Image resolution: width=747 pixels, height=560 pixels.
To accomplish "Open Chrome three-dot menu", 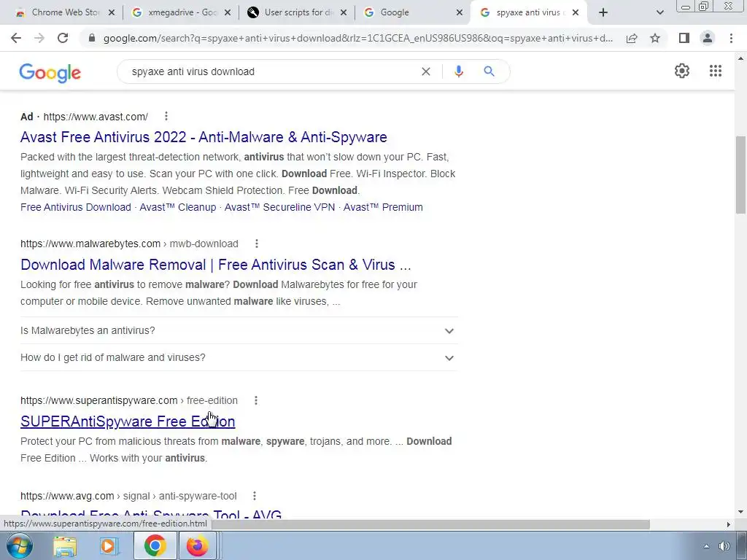I will (731, 38).
